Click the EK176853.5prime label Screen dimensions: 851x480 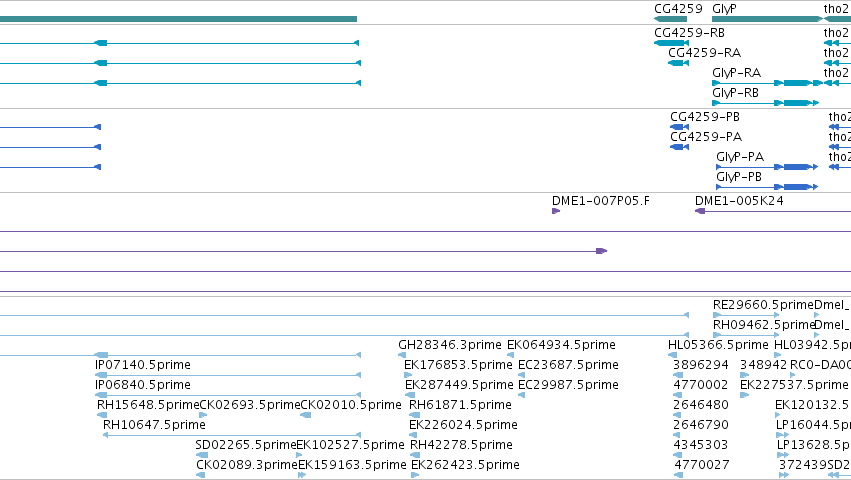[458, 365]
